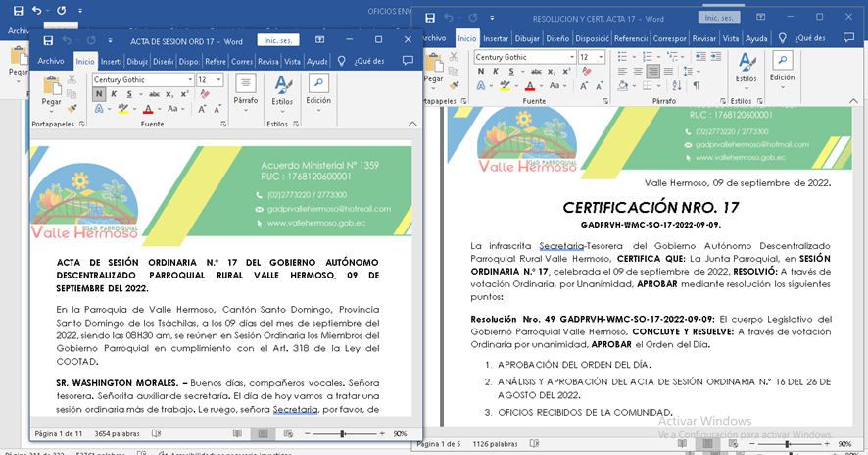The height and width of the screenshot is (455, 868).
Task: Click Inic. ses. button in ACTA window
Action: tap(275, 40)
